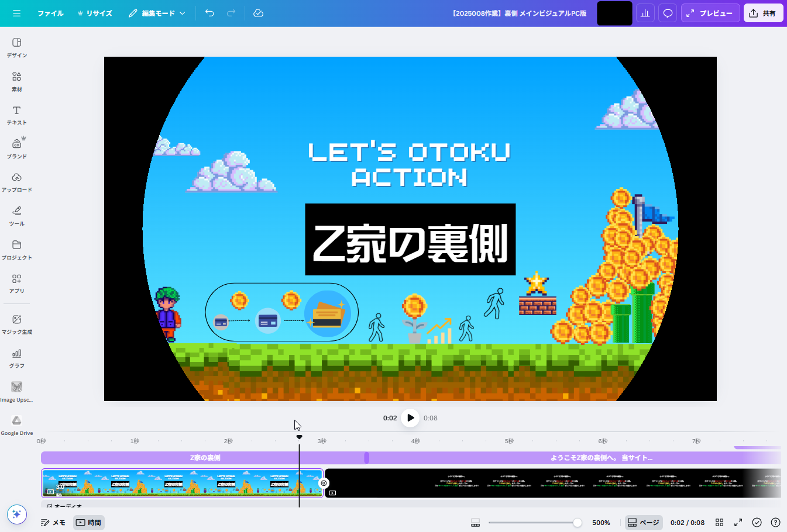Open the analytics chart icon

coord(645,13)
